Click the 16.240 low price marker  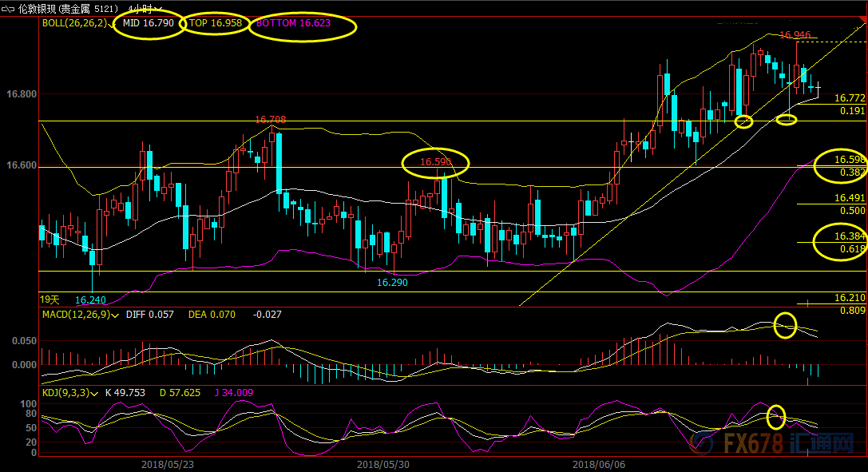[90, 300]
